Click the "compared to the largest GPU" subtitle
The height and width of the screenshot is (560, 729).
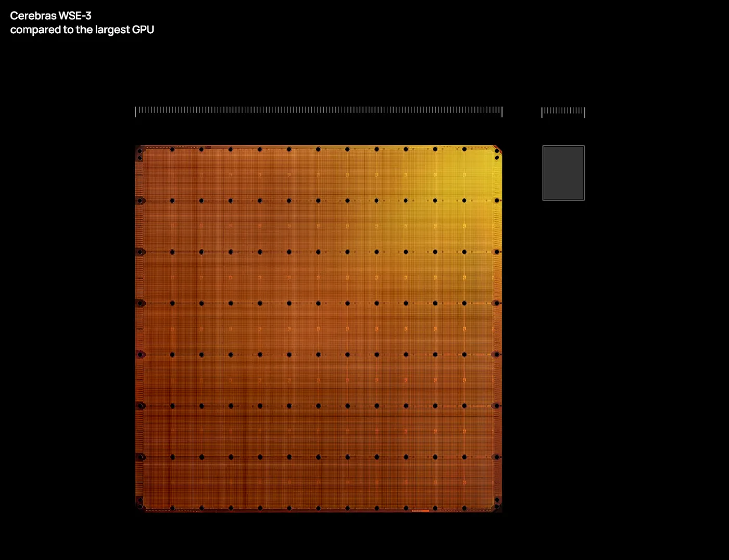coord(82,30)
